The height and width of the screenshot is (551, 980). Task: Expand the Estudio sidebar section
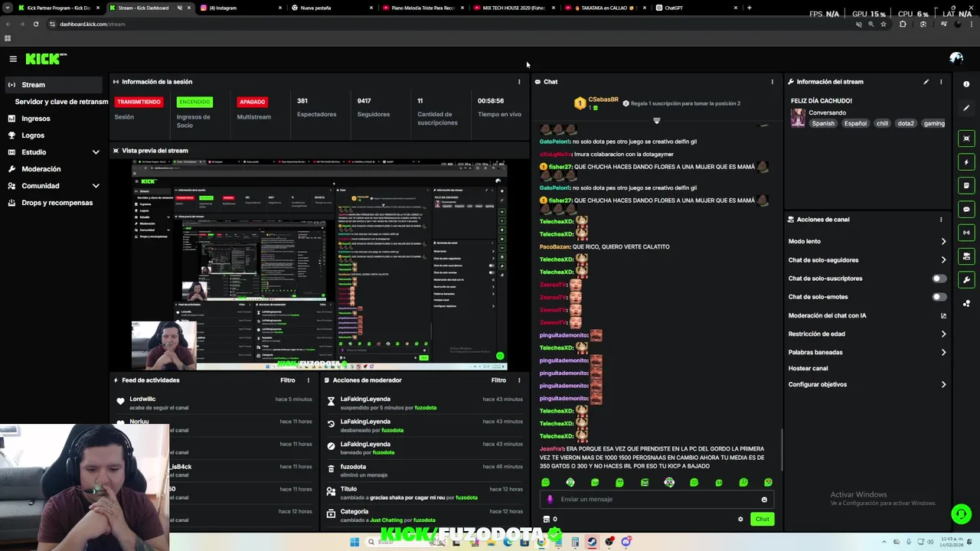[96, 152]
